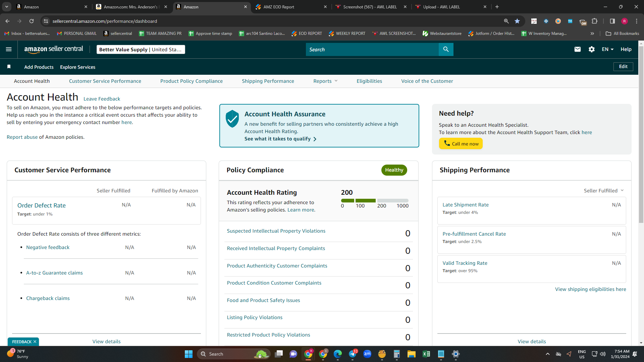Open File Explorer from the taskbar
The width and height of the screenshot is (644, 362).
click(x=412, y=354)
